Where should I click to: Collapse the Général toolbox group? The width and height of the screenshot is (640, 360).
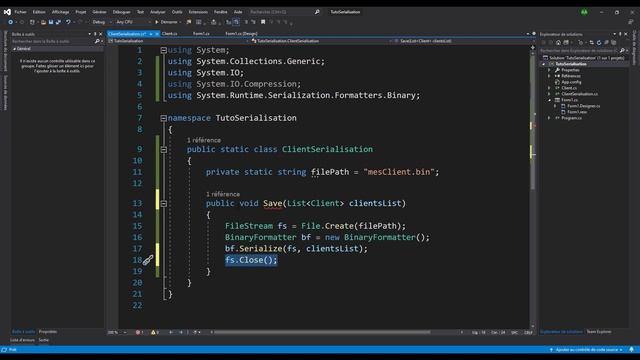[14, 49]
